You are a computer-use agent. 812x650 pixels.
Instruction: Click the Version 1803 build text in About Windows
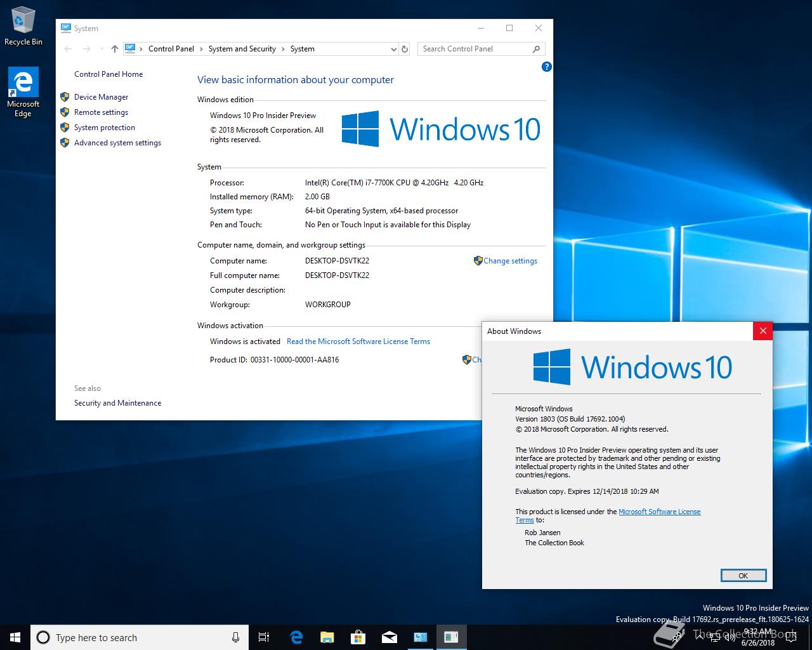pyautogui.click(x=570, y=419)
